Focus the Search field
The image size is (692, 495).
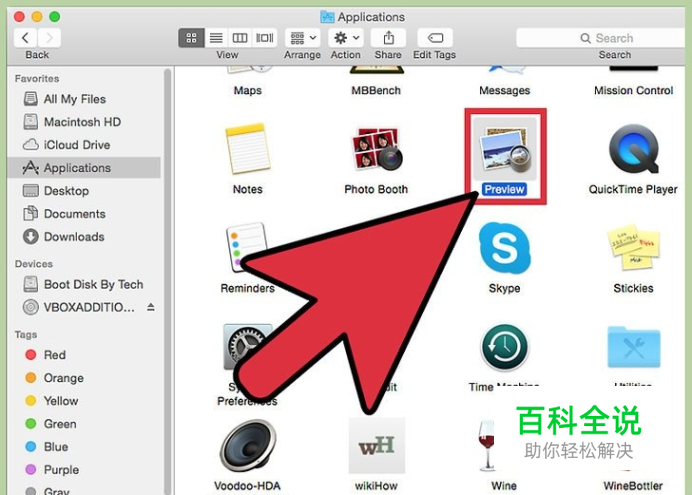pyautogui.click(x=602, y=38)
